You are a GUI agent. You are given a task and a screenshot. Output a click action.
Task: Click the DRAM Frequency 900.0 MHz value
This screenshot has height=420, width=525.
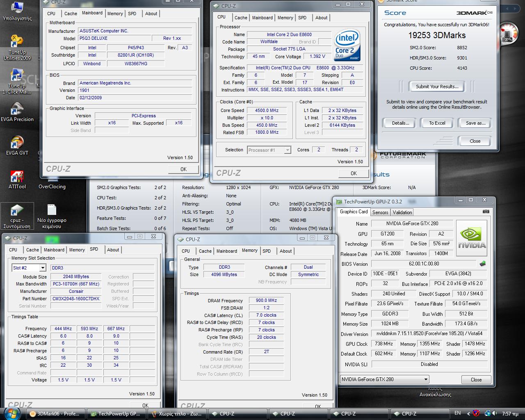[266, 300]
